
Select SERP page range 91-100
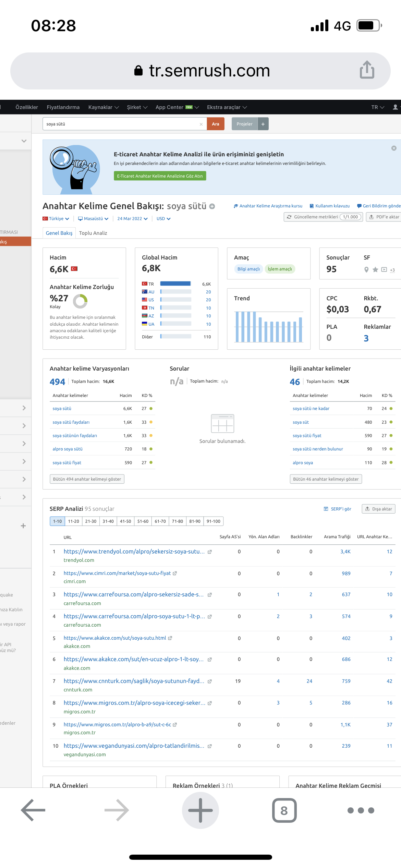click(214, 521)
